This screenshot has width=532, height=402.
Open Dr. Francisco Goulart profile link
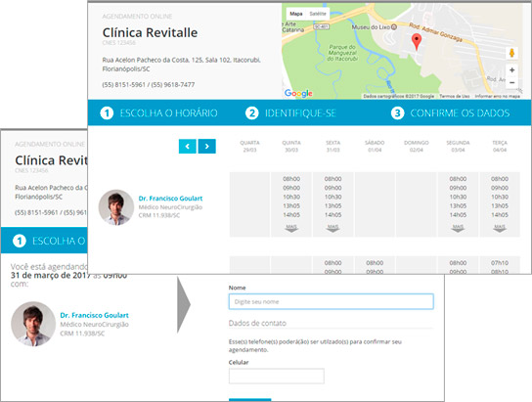click(170, 199)
